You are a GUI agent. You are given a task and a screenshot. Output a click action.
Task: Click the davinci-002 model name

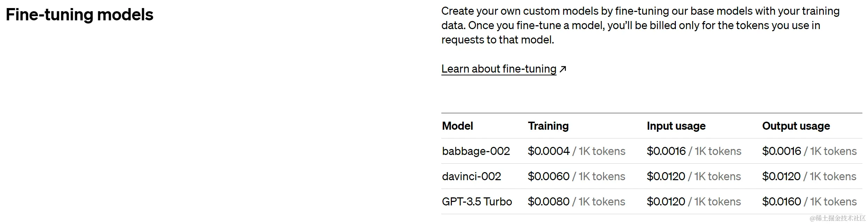[x=471, y=176]
